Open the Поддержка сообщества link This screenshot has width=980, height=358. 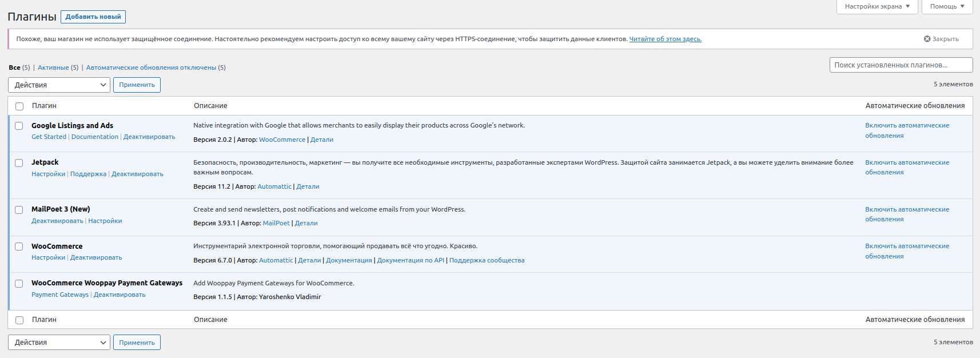[487, 260]
